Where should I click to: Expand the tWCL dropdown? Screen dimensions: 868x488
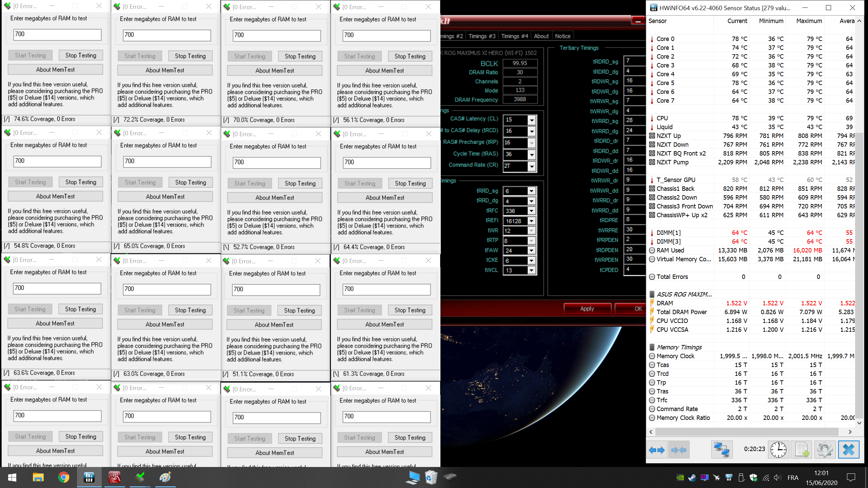(531, 270)
